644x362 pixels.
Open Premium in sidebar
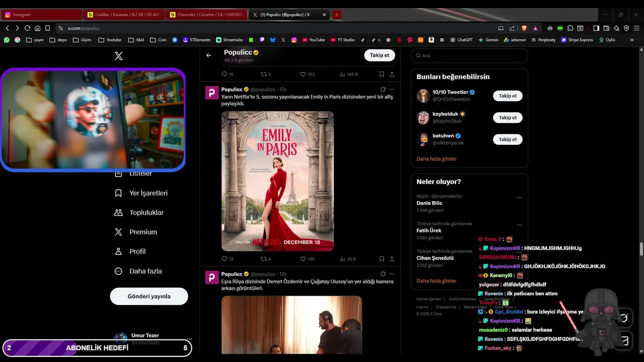click(x=136, y=232)
